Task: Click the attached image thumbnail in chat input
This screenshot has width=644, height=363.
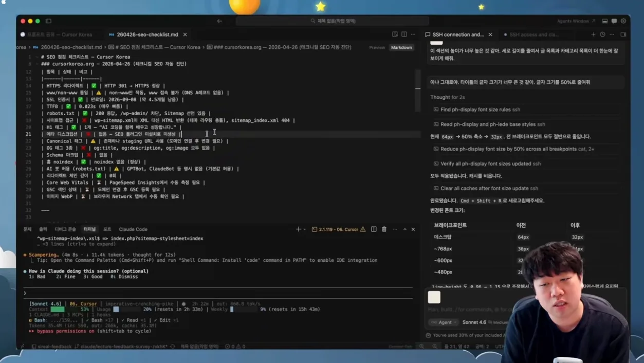Action: pyautogui.click(x=434, y=297)
